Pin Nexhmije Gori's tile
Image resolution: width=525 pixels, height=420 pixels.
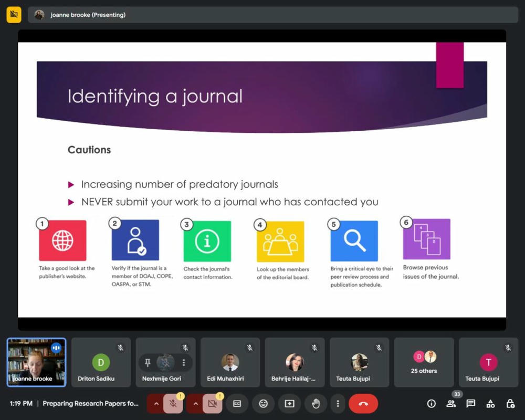pyautogui.click(x=148, y=362)
